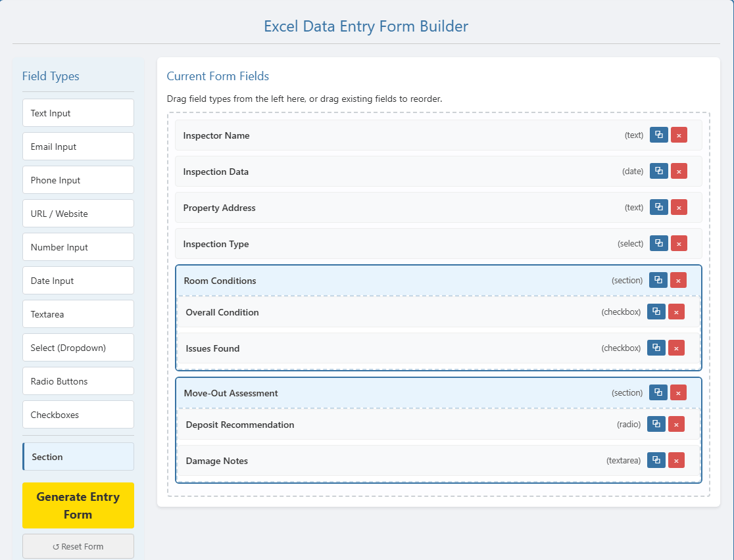
Task: Duplicate the Inspector Name field
Action: (658, 135)
